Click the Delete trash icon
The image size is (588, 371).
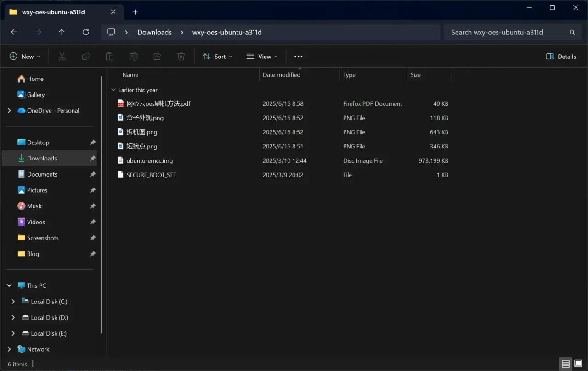(181, 57)
